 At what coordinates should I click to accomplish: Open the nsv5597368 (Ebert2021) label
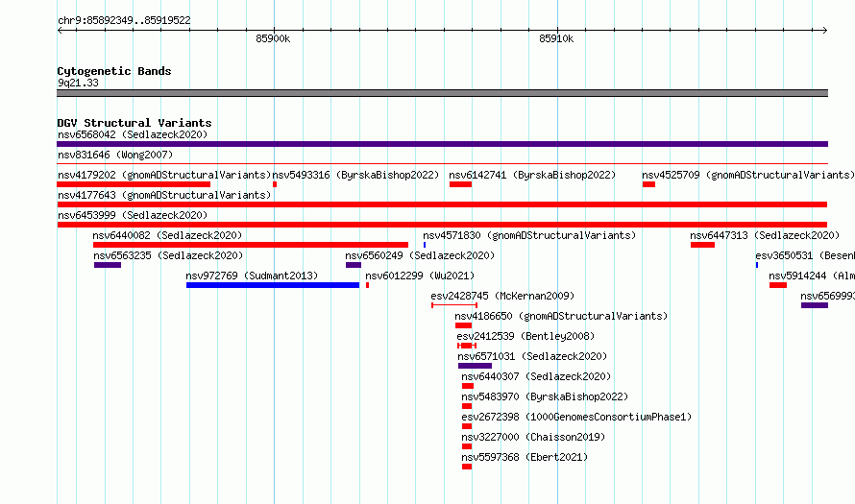click(x=525, y=457)
